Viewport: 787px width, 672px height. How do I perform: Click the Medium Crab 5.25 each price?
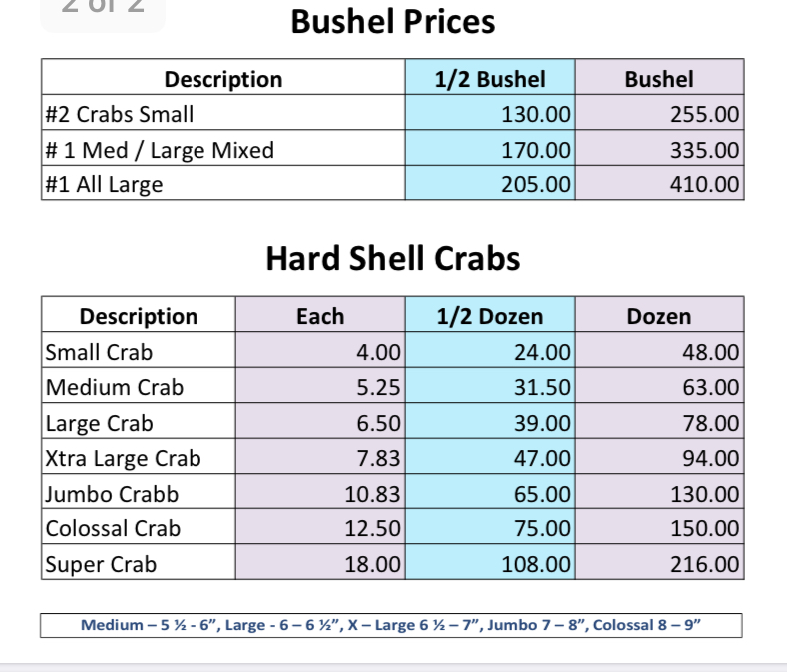[377, 387]
